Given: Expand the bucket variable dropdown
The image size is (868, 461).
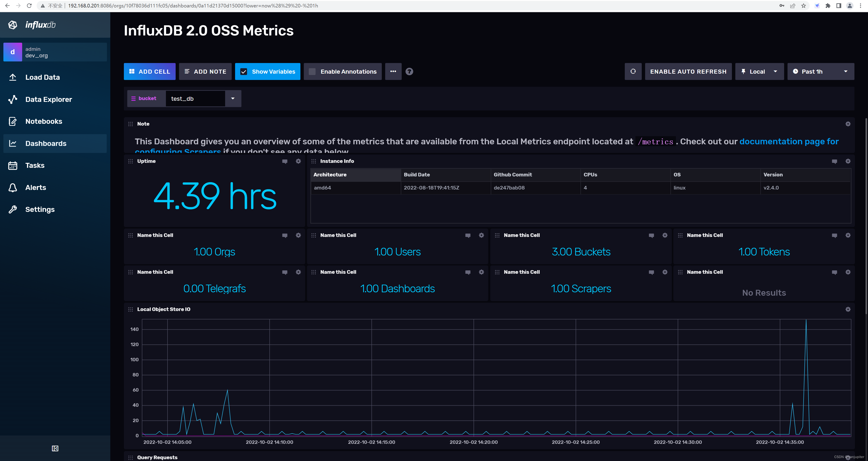Looking at the screenshot, I should (x=233, y=99).
